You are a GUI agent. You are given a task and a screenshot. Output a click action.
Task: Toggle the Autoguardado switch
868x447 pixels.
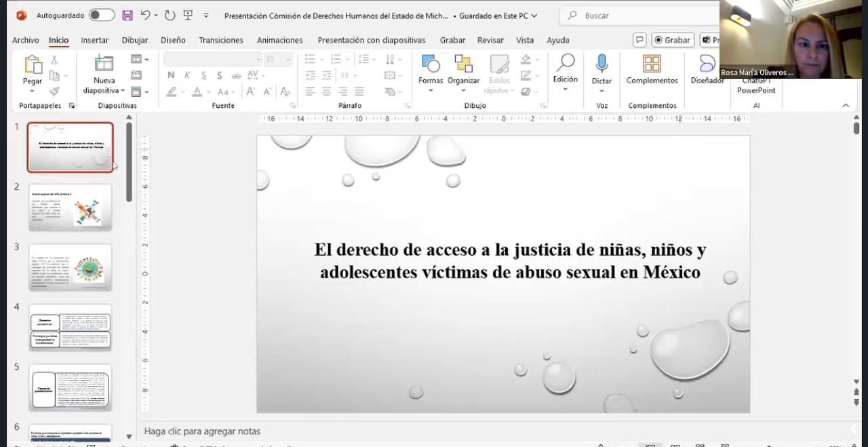pyautogui.click(x=102, y=15)
